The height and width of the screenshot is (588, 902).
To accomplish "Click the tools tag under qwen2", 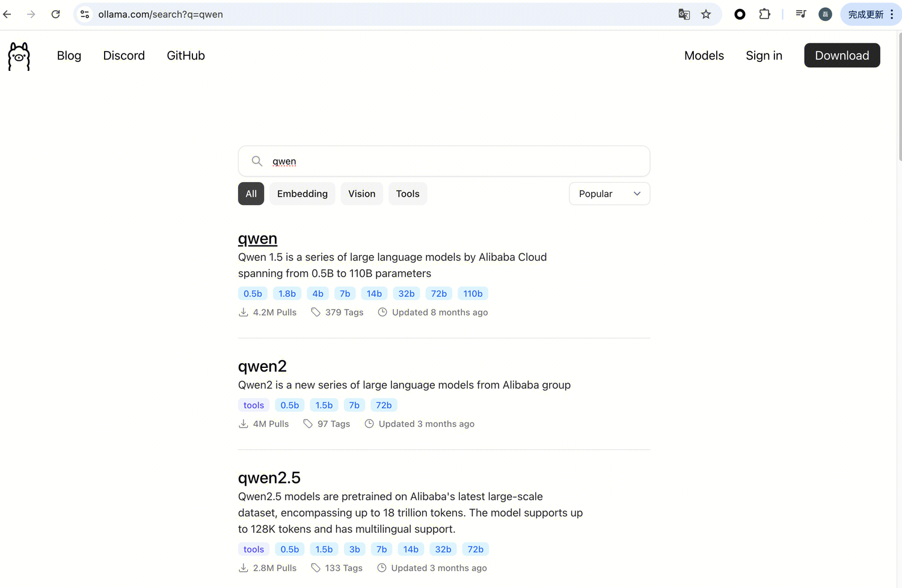I will click(254, 405).
